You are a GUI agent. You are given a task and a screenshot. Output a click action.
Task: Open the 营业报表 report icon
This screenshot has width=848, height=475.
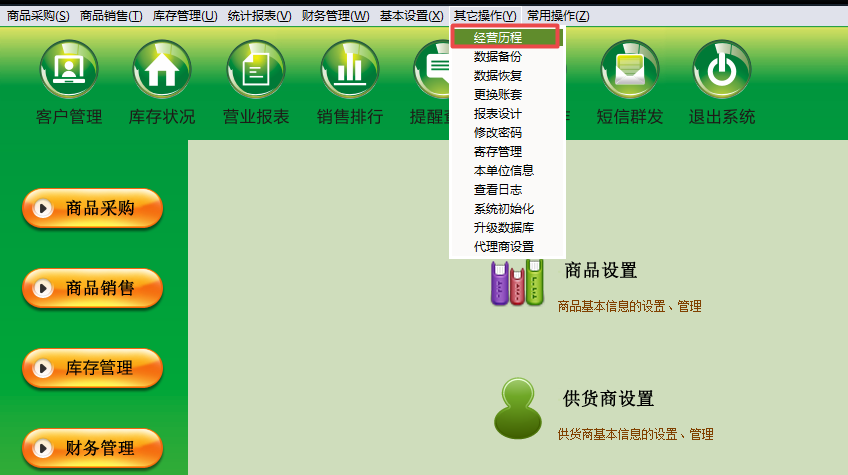pyautogui.click(x=256, y=70)
